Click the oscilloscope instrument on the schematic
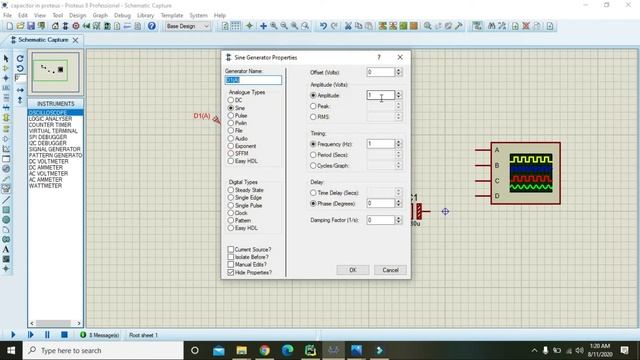 point(525,173)
